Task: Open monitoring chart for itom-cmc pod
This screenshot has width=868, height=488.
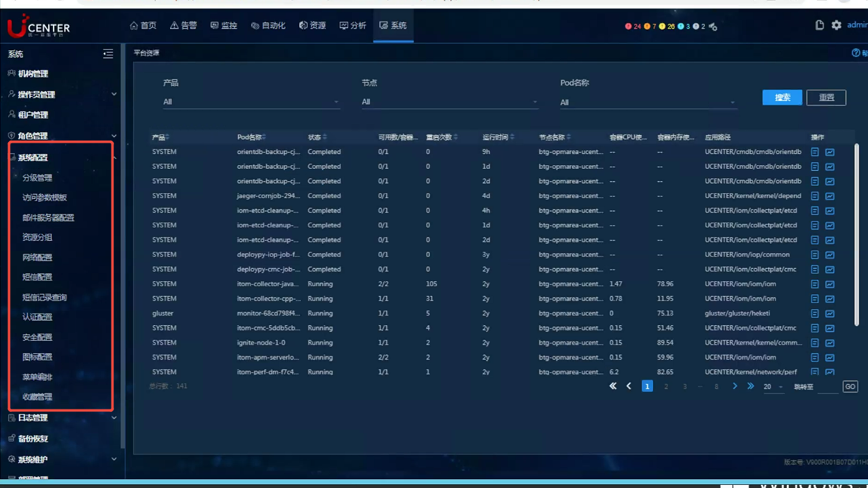Action: [x=830, y=328]
